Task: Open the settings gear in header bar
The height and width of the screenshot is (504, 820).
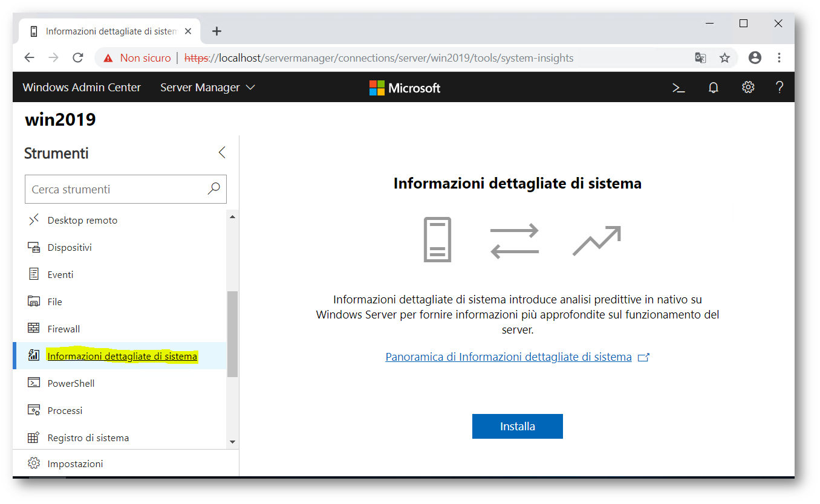Action: click(x=748, y=87)
